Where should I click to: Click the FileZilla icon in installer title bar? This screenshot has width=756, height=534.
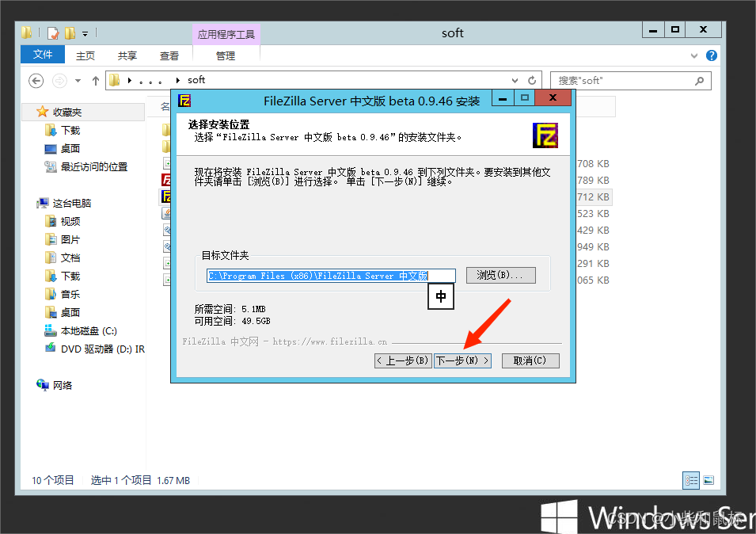click(184, 101)
